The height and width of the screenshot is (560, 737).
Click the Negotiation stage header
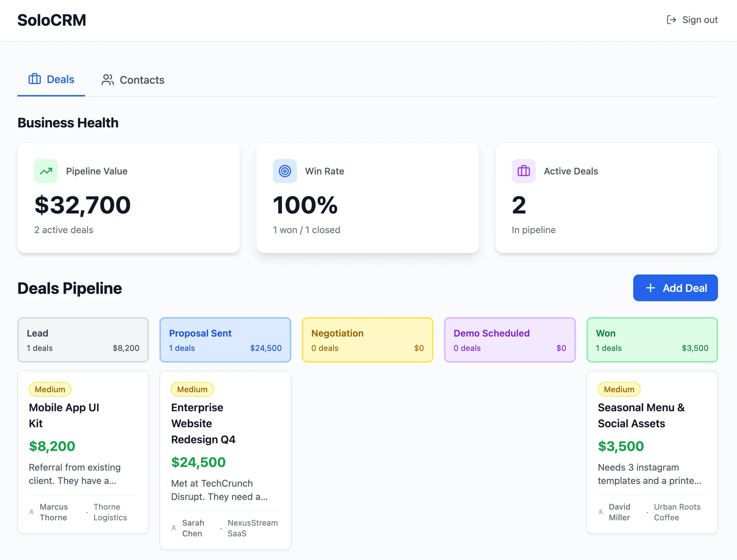pos(367,340)
